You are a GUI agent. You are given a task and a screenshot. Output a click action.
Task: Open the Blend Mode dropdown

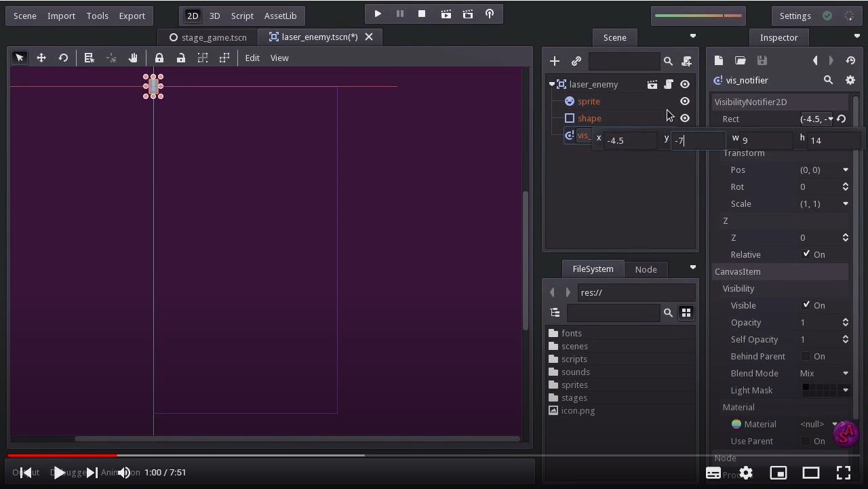click(x=846, y=373)
